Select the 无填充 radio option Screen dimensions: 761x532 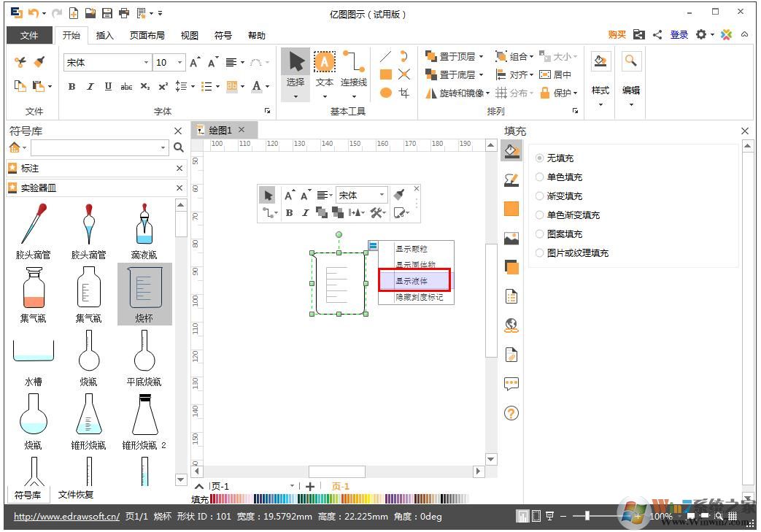click(541, 158)
